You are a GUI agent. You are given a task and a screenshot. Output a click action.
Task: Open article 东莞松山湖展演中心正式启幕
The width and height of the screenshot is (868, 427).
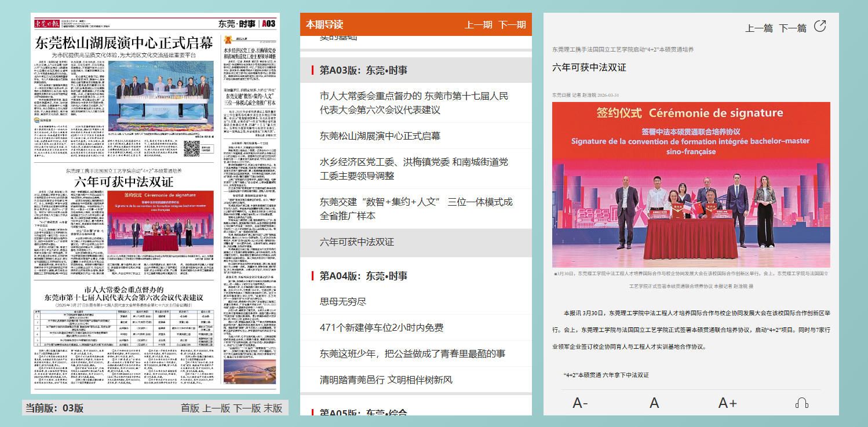[380, 136]
